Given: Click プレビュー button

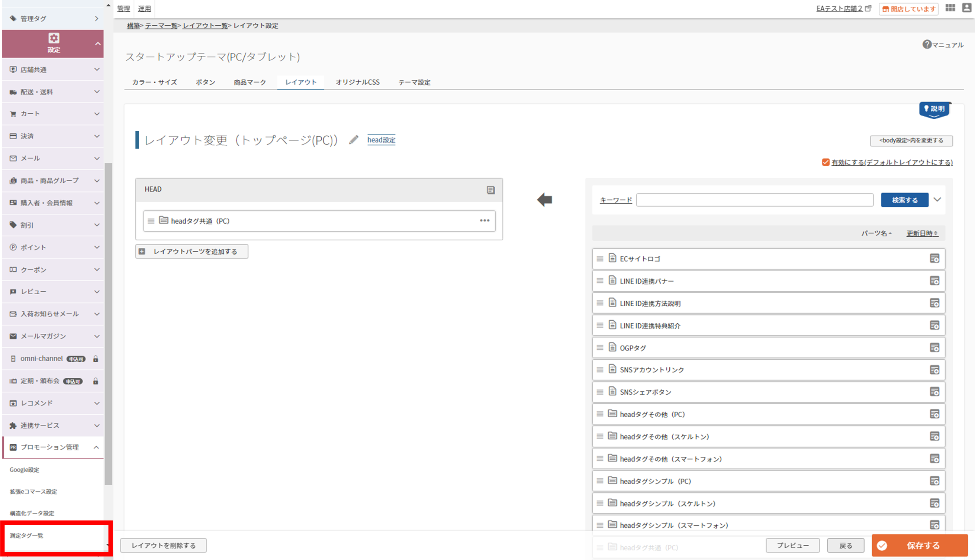Looking at the screenshot, I should coord(793,546).
